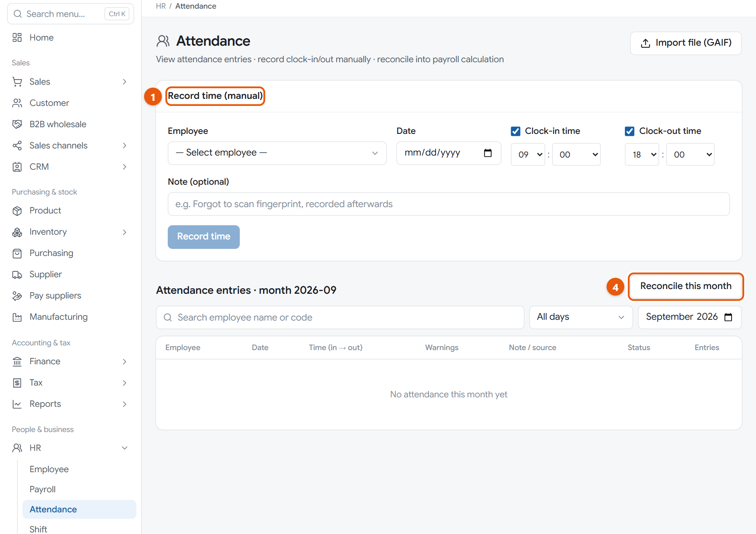
Task: Expand the Sales submenu chevron
Action: point(124,82)
